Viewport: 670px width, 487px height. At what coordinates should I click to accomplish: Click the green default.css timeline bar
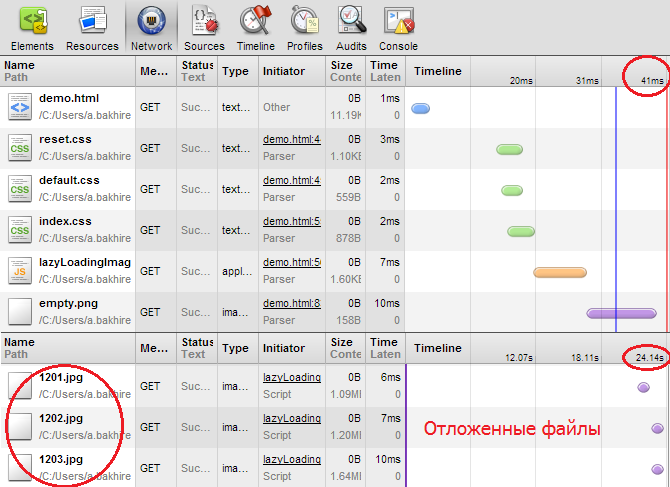pos(512,191)
